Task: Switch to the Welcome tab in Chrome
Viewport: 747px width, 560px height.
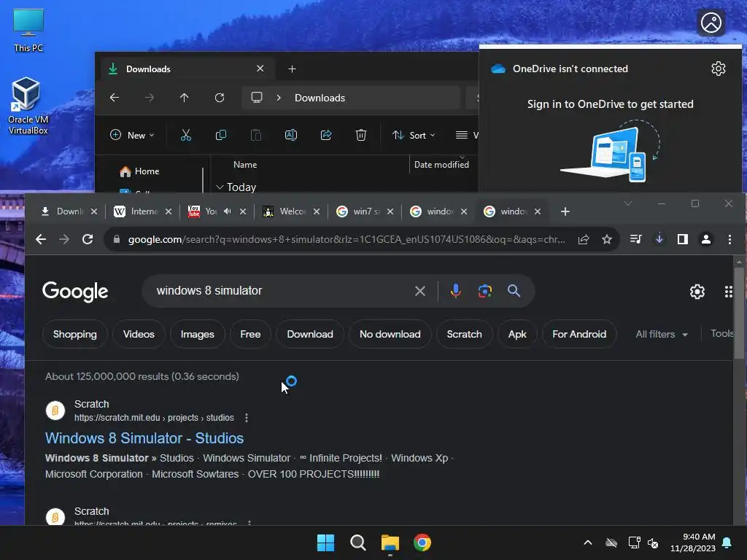Action: pos(286,211)
